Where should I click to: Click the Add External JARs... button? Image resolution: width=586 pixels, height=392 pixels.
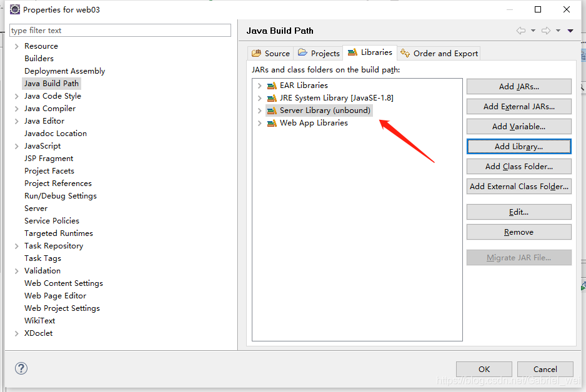coord(519,106)
